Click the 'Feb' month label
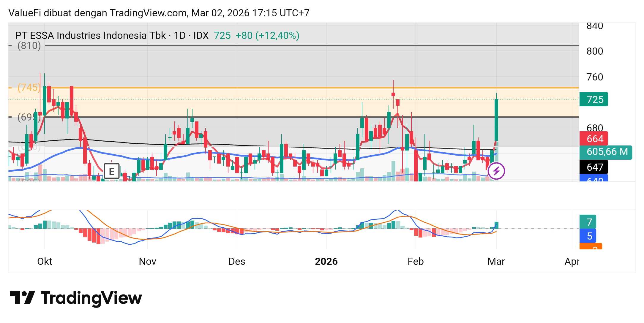644x323 pixels. tap(416, 262)
